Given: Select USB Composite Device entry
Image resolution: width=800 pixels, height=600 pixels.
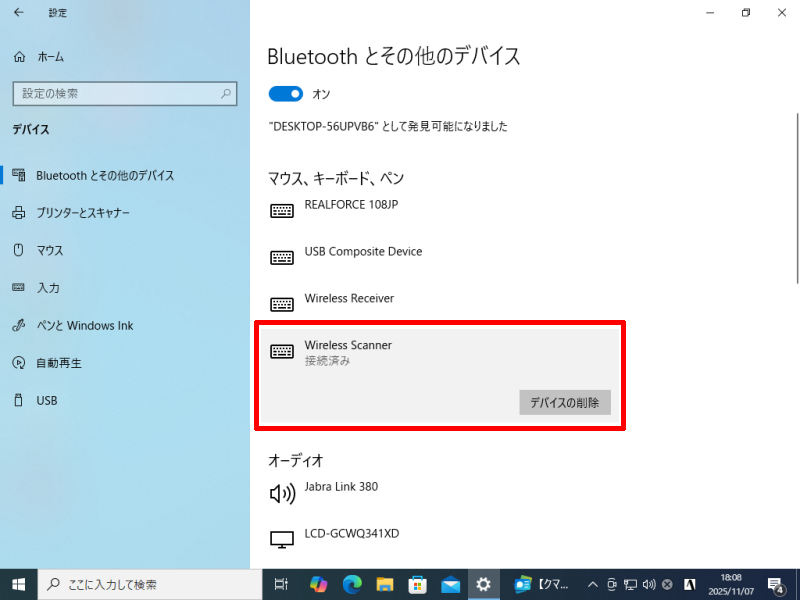Looking at the screenshot, I should coord(363,252).
